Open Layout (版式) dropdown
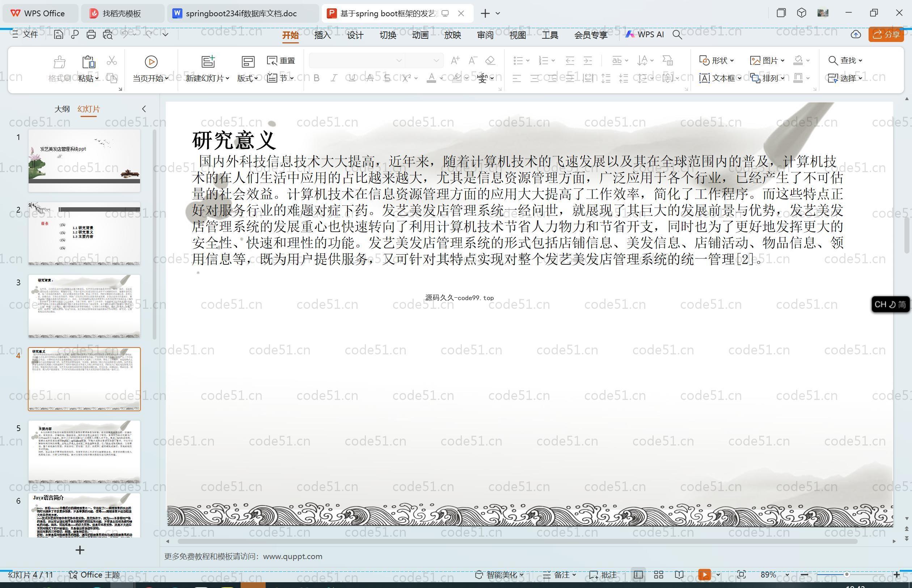This screenshot has height=588, width=912. pos(248,78)
